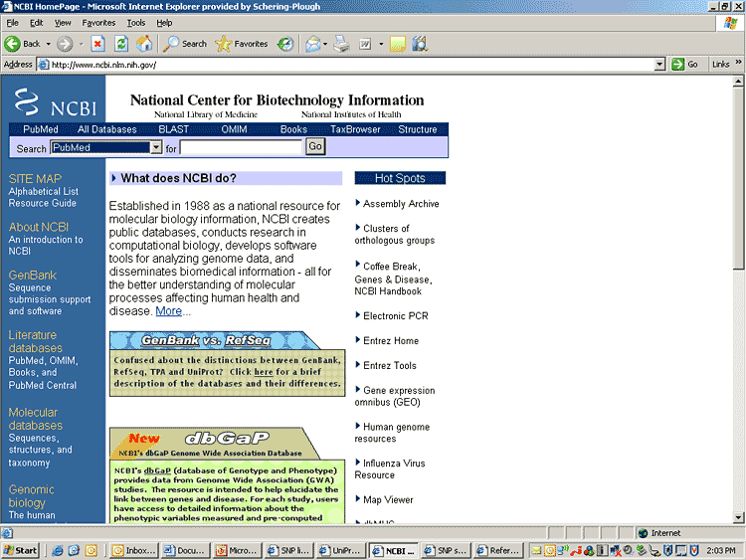The image size is (746, 560).
Task: Click the All Databases navigation link
Action: click(107, 129)
